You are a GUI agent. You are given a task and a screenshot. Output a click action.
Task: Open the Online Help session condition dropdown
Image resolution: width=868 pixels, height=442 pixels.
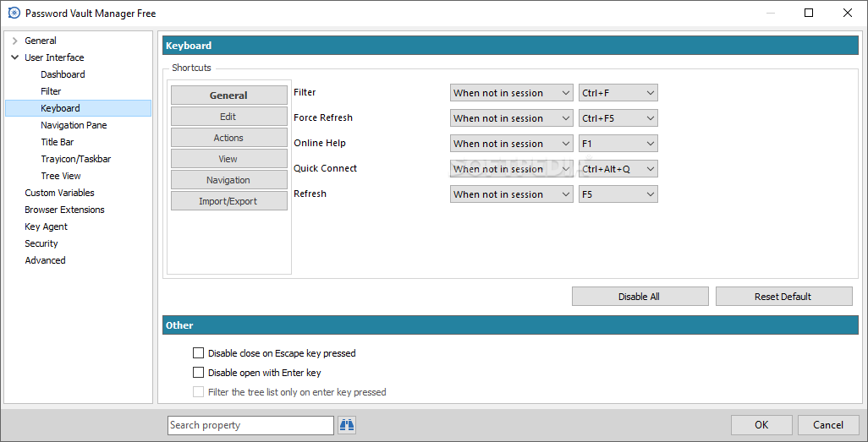pos(512,144)
